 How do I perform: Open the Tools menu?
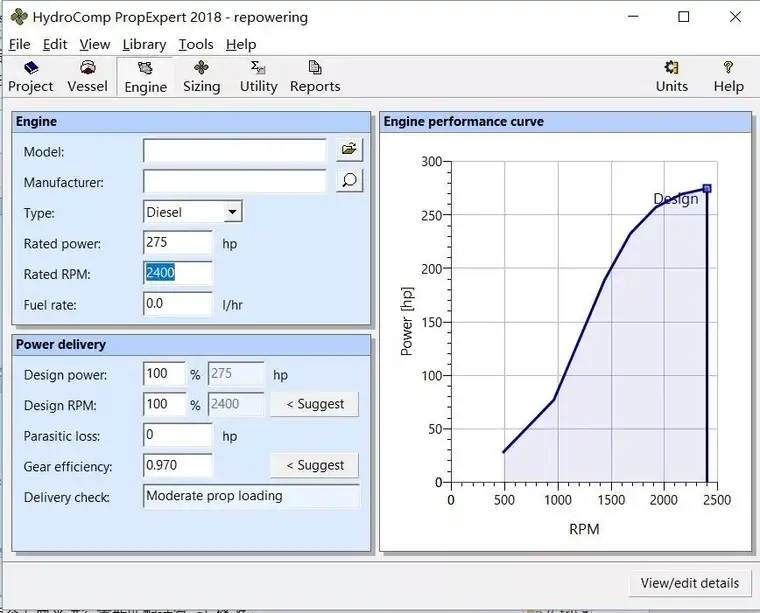point(196,45)
